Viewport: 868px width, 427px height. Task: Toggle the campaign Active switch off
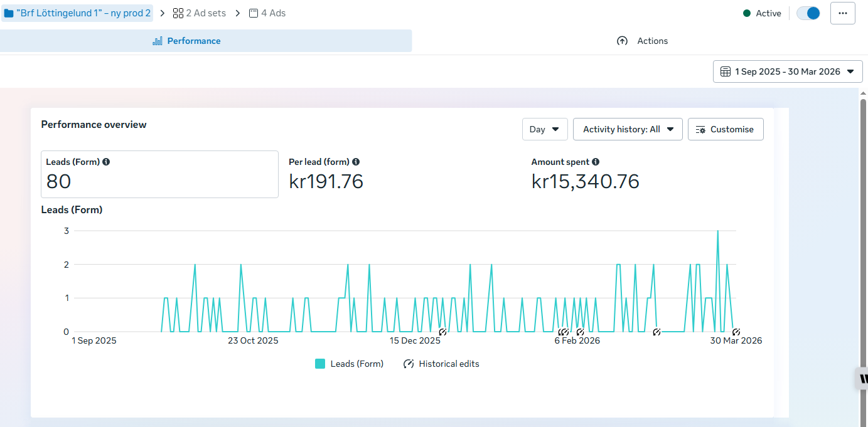[808, 13]
